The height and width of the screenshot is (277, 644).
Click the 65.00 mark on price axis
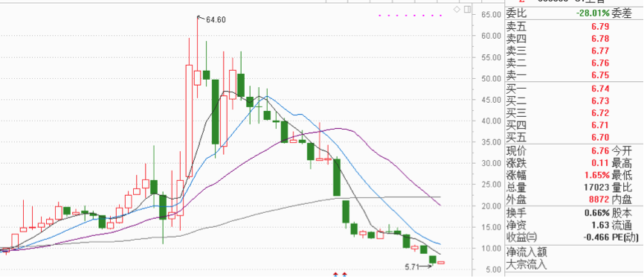[x=491, y=14]
